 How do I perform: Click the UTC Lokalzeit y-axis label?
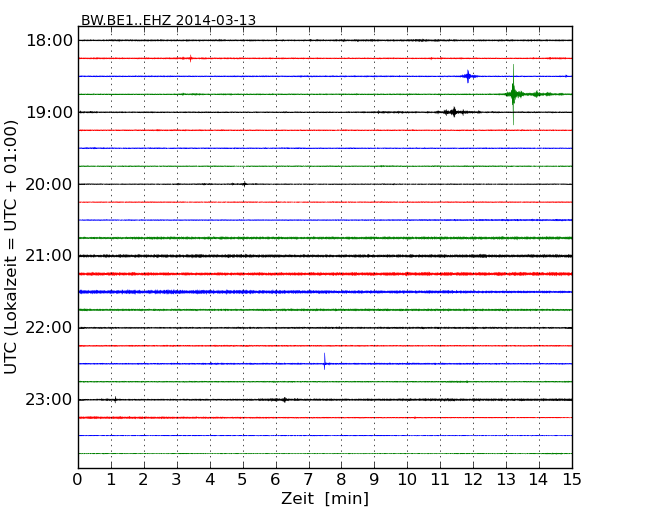coord(11,247)
